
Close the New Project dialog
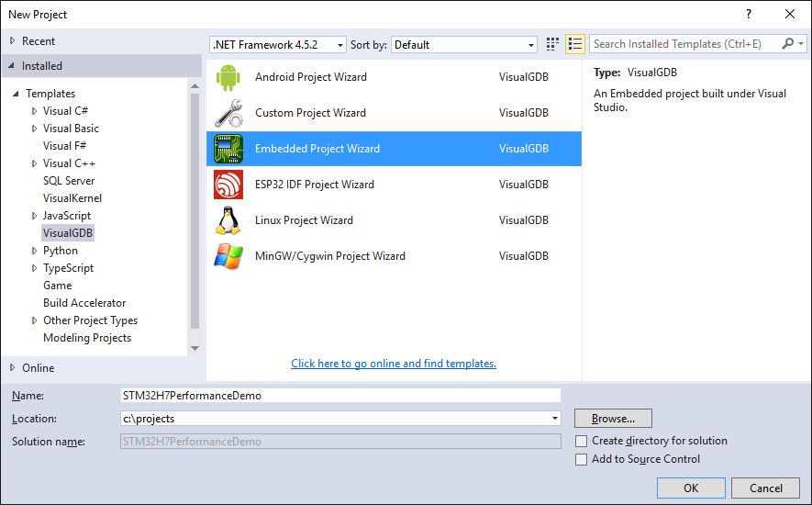790,14
